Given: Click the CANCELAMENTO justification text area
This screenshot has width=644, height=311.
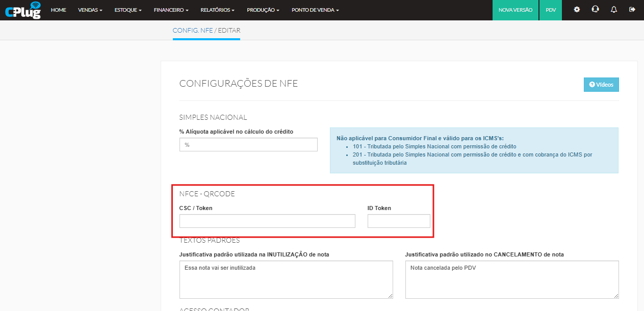Looking at the screenshot, I should coord(511,279).
